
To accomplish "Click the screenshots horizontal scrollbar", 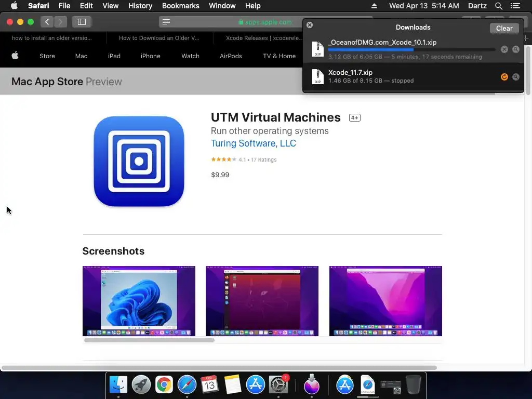I will point(149,340).
